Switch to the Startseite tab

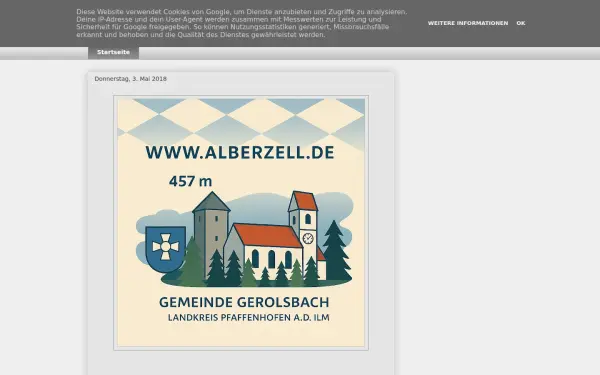(x=113, y=52)
